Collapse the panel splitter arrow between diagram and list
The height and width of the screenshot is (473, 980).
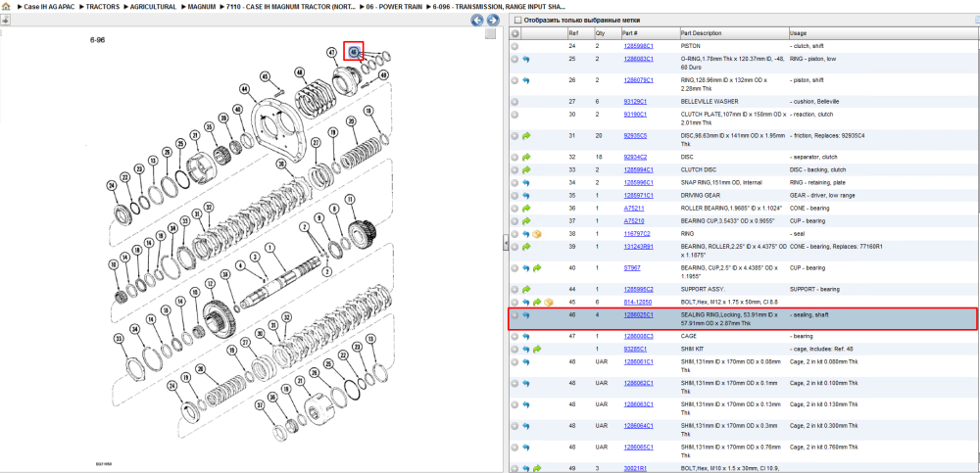point(506,244)
